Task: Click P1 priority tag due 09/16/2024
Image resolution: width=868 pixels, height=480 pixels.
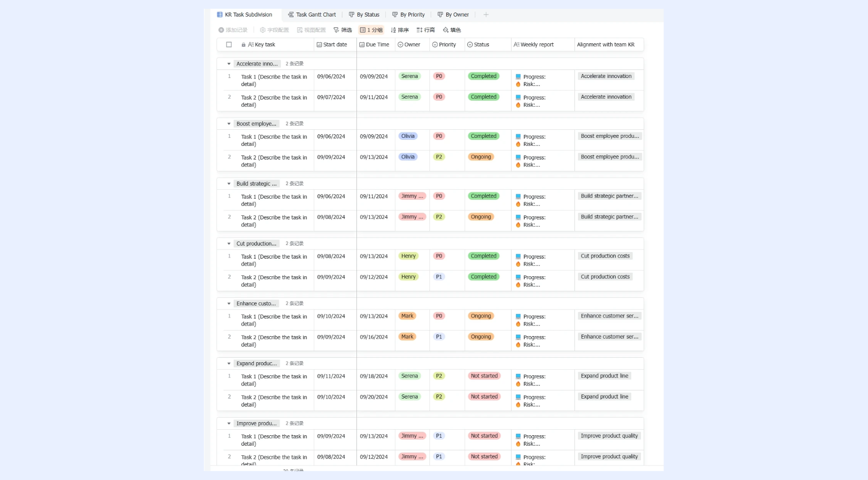Action: tap(439, 337)
